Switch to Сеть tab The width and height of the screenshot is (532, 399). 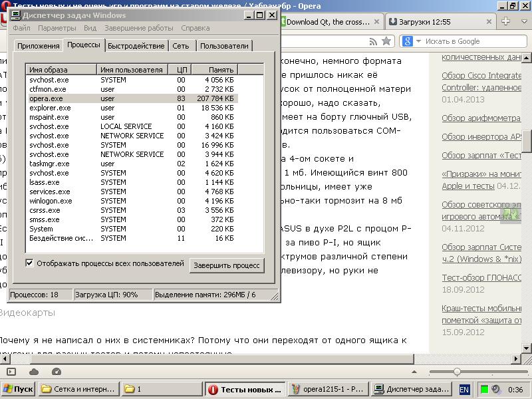181,46
